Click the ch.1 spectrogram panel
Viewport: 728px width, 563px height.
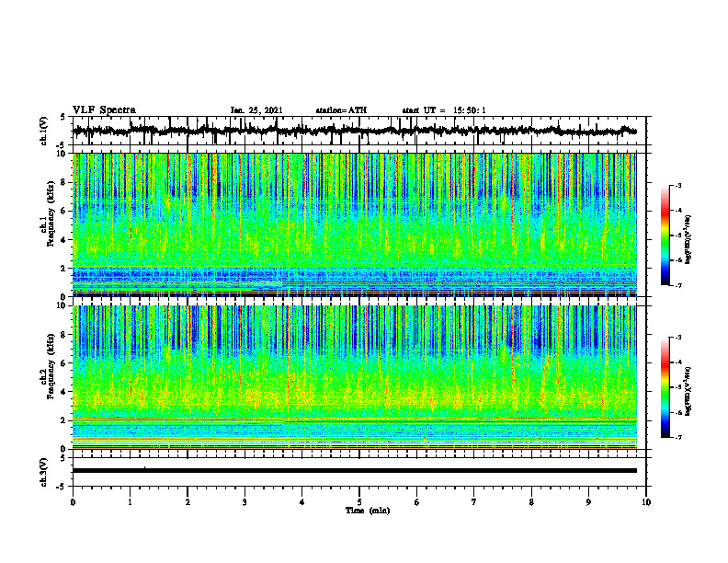click(x=354, y=224)
